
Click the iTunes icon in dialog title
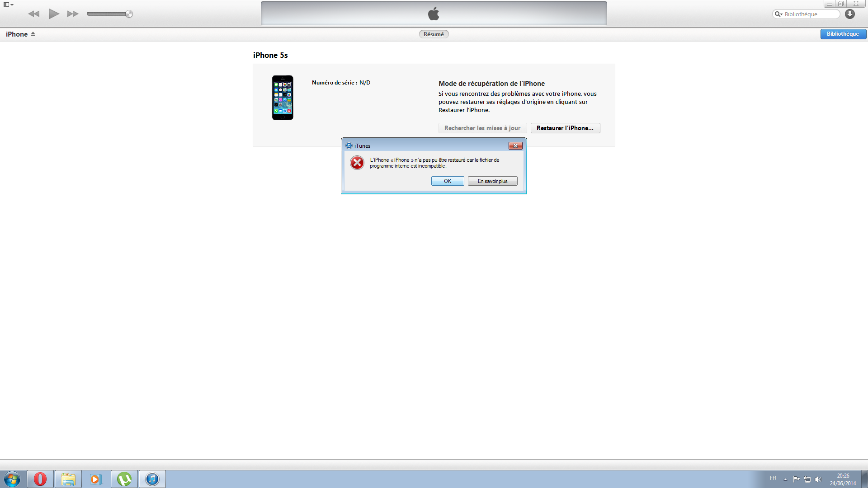point(349,145)
